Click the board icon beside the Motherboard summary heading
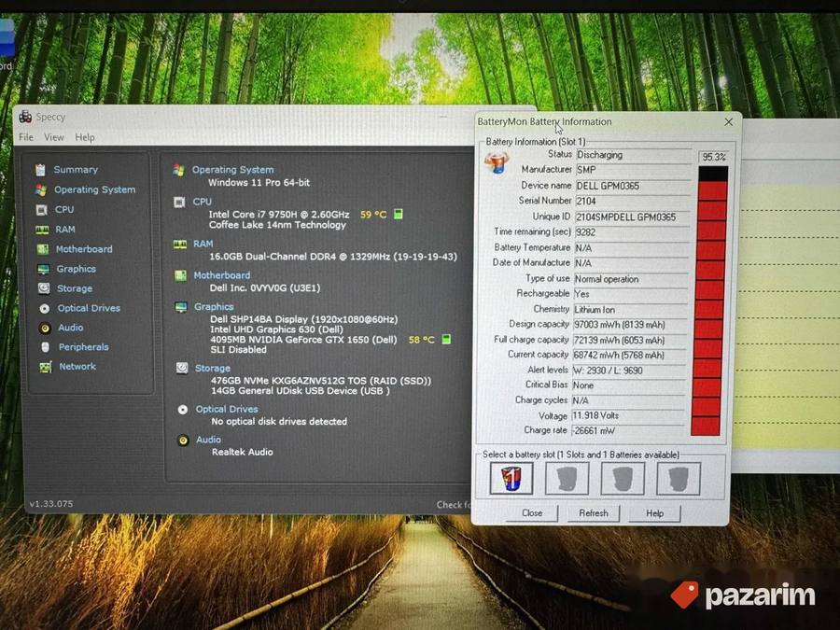Screen dimensions: 840x630 click(x=180, y=275)
